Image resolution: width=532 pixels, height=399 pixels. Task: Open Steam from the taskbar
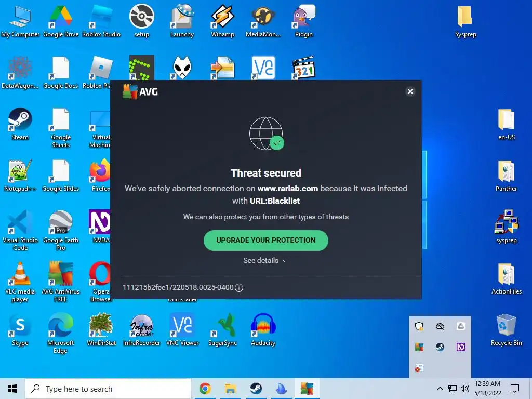click(256, 389)
